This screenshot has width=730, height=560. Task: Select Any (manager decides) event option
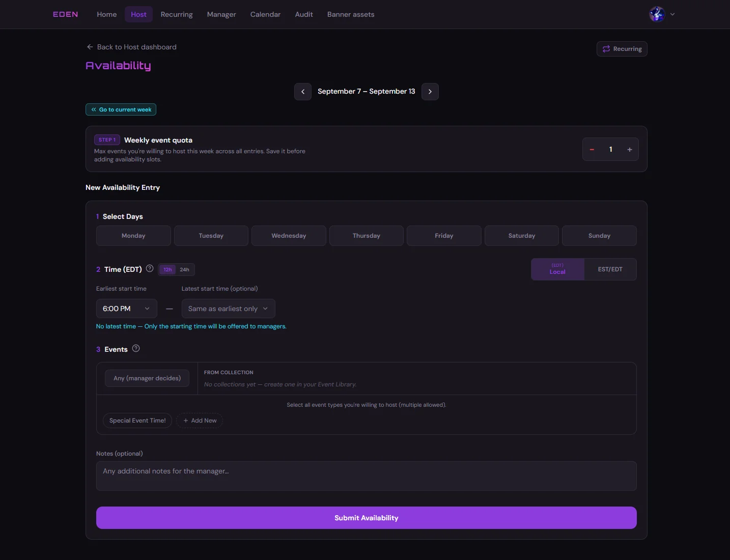coord(147,378)
